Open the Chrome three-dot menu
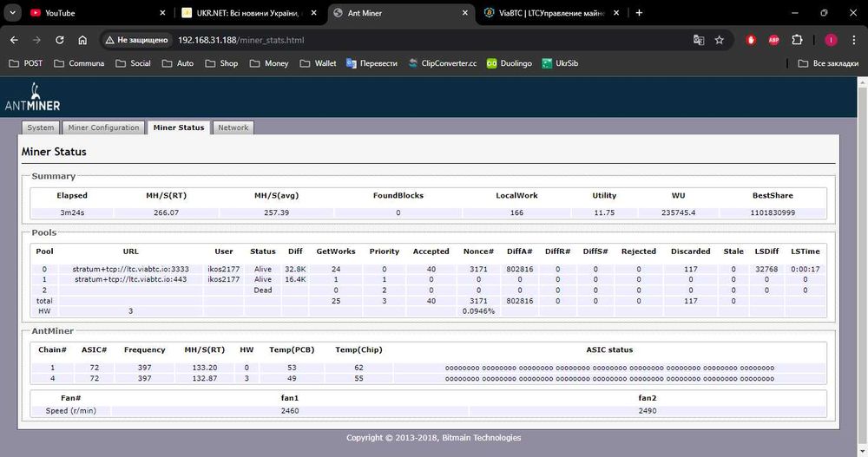 (854, 40)
